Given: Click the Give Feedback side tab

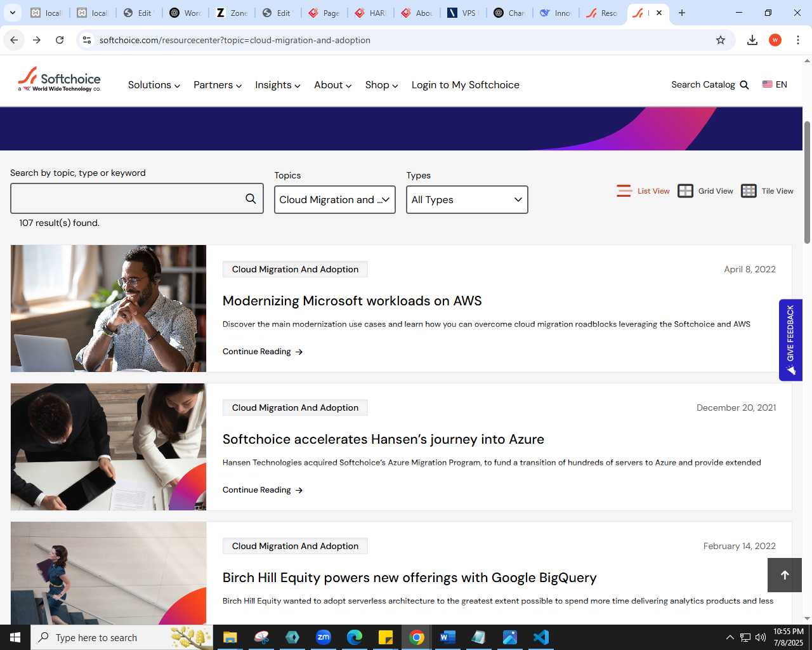Looking at the screenshot, I should click(790, 340).
